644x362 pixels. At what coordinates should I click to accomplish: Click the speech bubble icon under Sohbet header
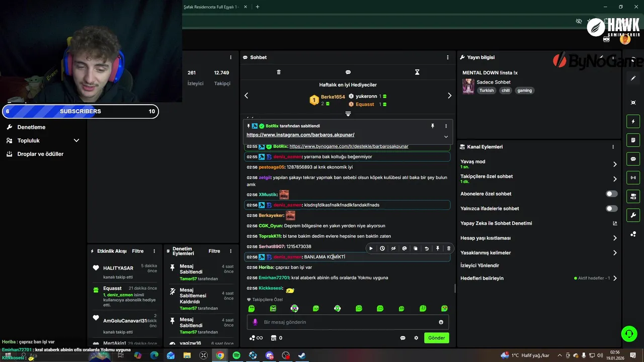[348, 72]
